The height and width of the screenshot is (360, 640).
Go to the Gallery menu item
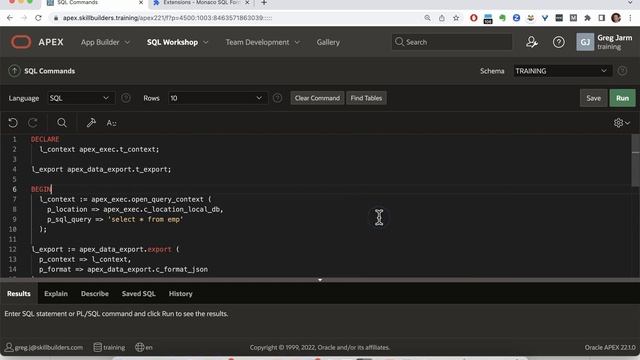[328, 42]
